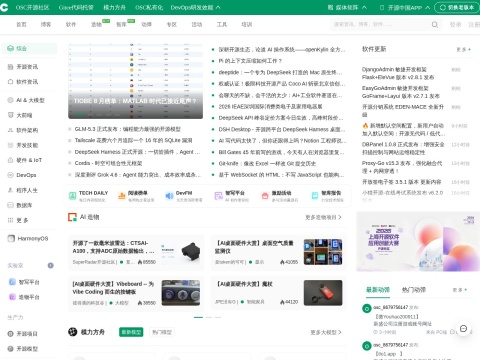Click the 切换老版本 button
This screenshot has width=480, height=360.
point(457,7)
